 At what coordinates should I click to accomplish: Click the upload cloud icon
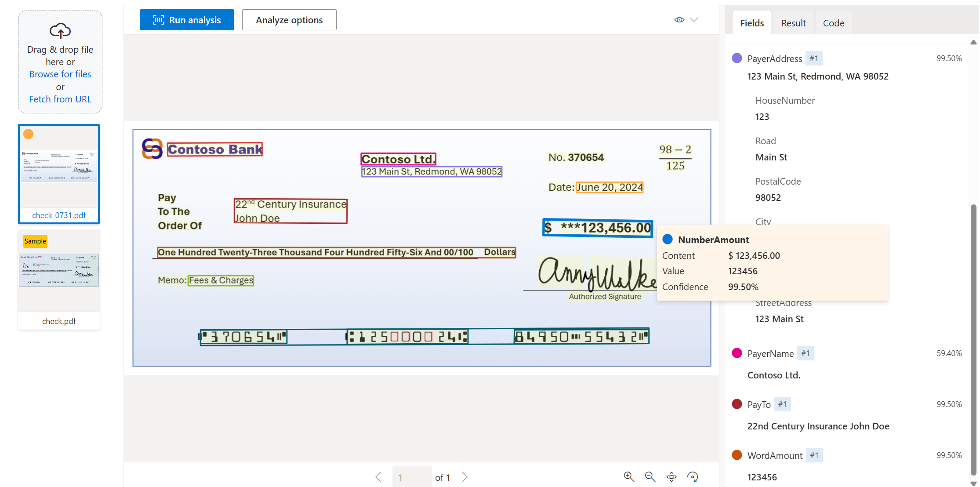pyautogui.click(x=61, y=30)
